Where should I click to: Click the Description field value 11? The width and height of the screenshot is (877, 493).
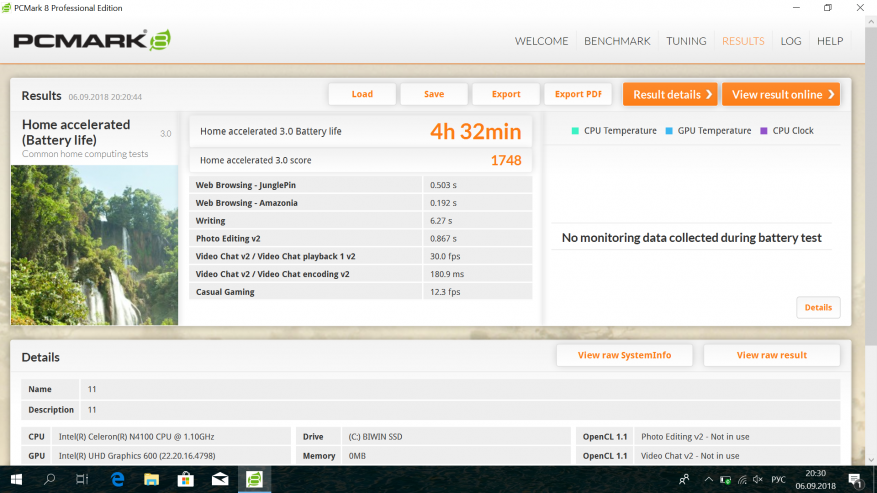92,410
